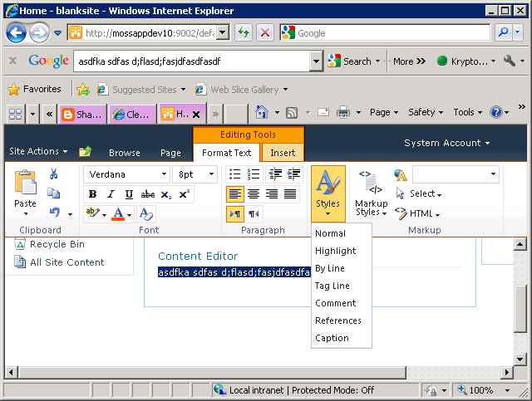Expand the Site Actions menu
This screenshot has height=401, width=532.
(38, 151)
